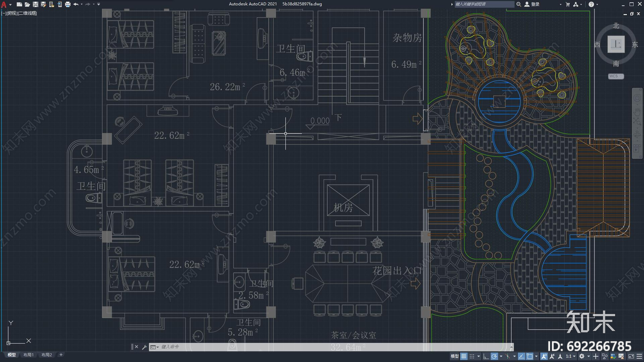Image resolution: width=644 pixels, height=362 pixels.
Task: Click the annotation scale icon before 1:1
Action: pyautogui.click(x=560, y=356)
